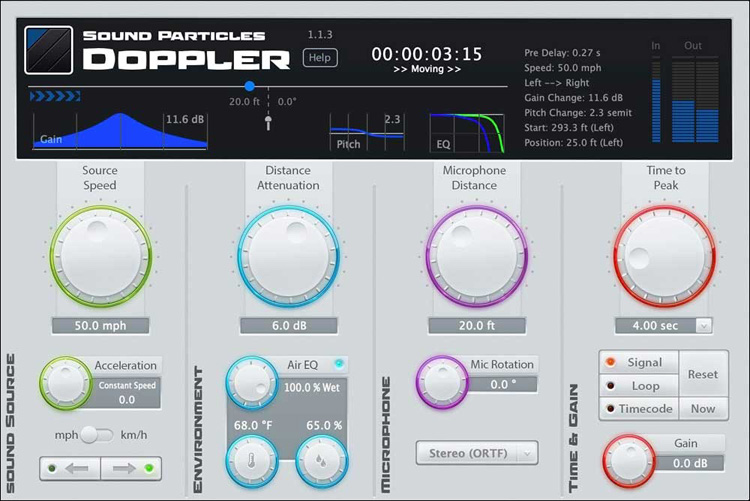Screen dimensions: 750x501
Task: Click the Pitch Change: 2.3 semit readout
Action: click(578, 112)
